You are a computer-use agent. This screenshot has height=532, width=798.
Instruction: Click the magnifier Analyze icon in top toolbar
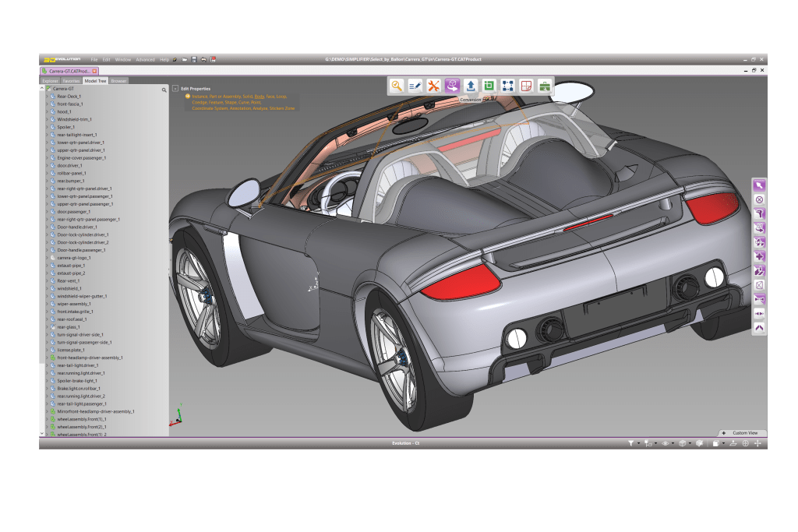397,86
